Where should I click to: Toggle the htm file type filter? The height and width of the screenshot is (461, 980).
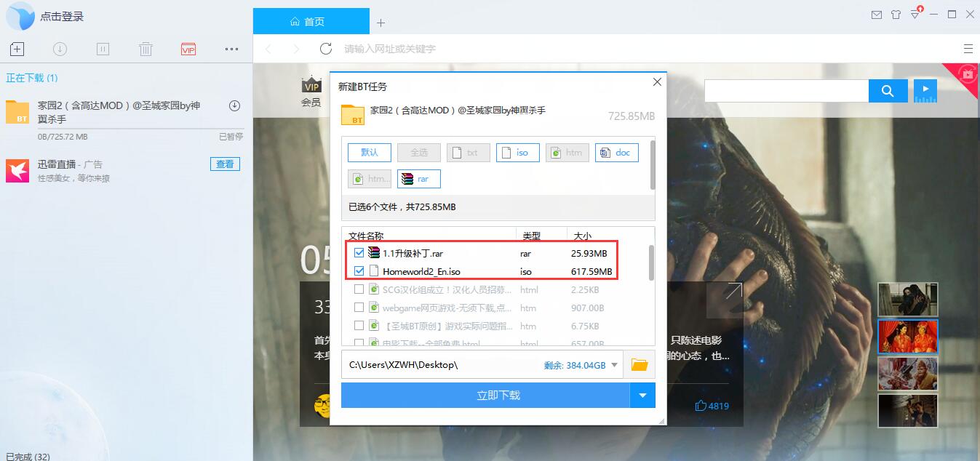tap(567, 153)
